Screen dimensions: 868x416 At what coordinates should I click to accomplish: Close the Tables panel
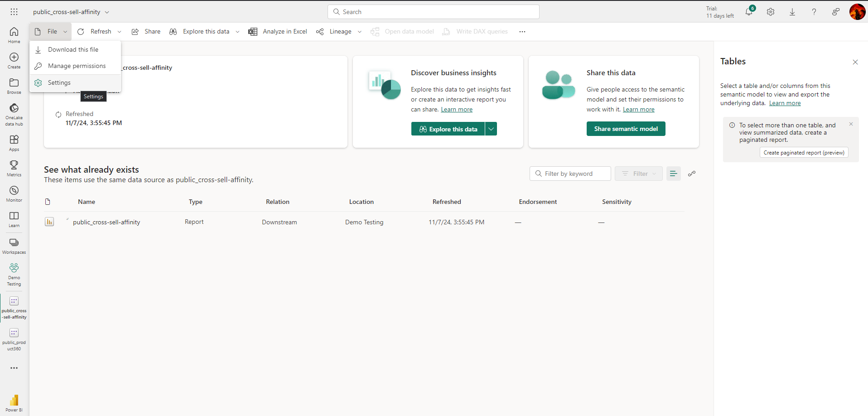tap(855, 62)
